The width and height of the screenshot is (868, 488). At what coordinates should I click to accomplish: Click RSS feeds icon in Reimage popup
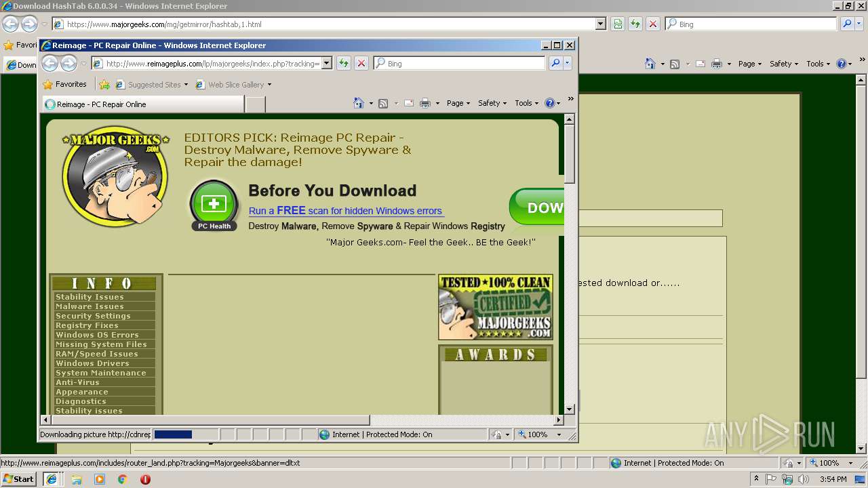click(x=383, y=103)
